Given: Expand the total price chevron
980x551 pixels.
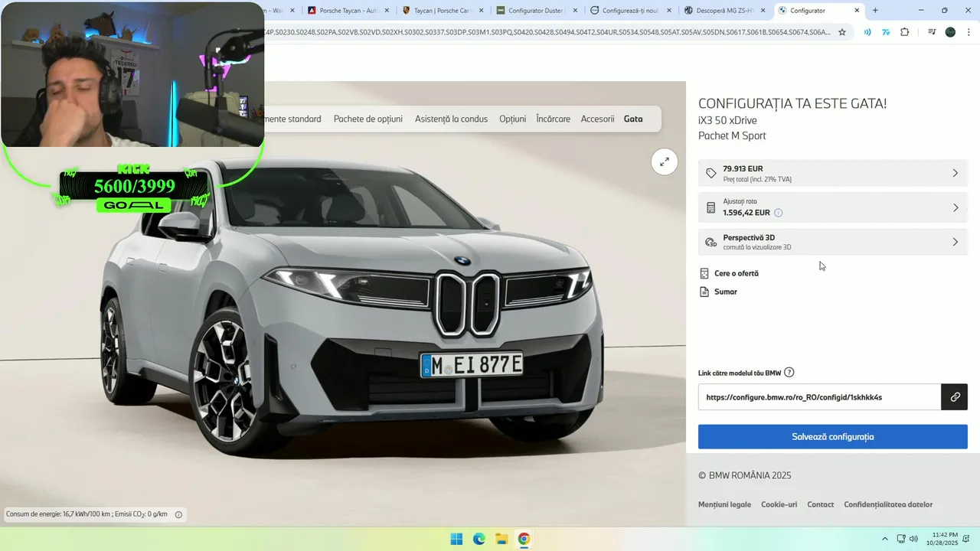Looking at the screenshot, I should (x=955, y=174).
